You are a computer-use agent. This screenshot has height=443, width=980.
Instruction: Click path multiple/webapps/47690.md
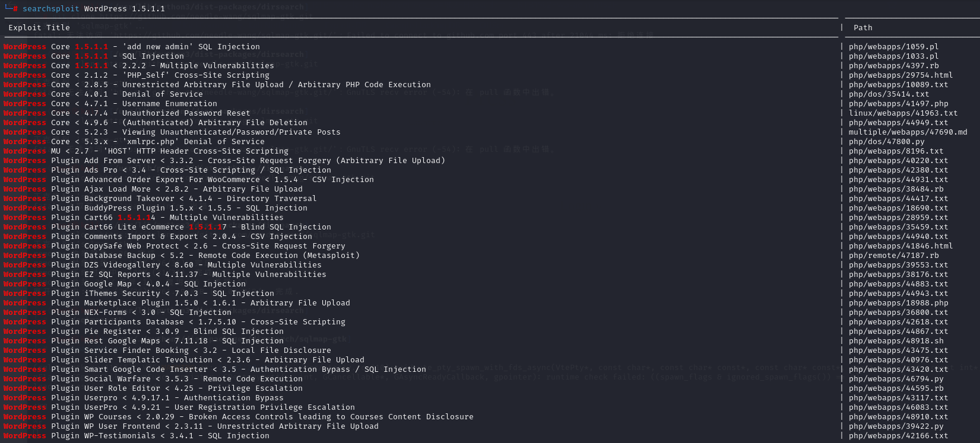pos(908,132)
